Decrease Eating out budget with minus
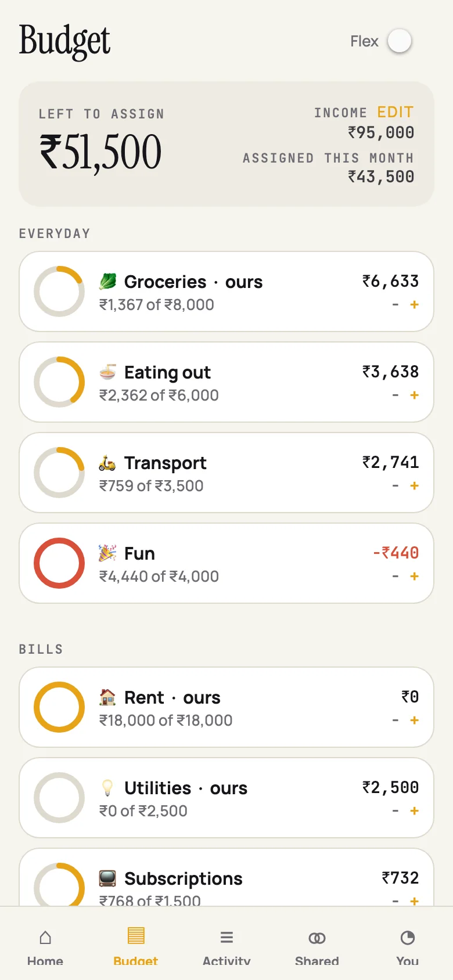This screenshot has width=453, height=980. 396,395
